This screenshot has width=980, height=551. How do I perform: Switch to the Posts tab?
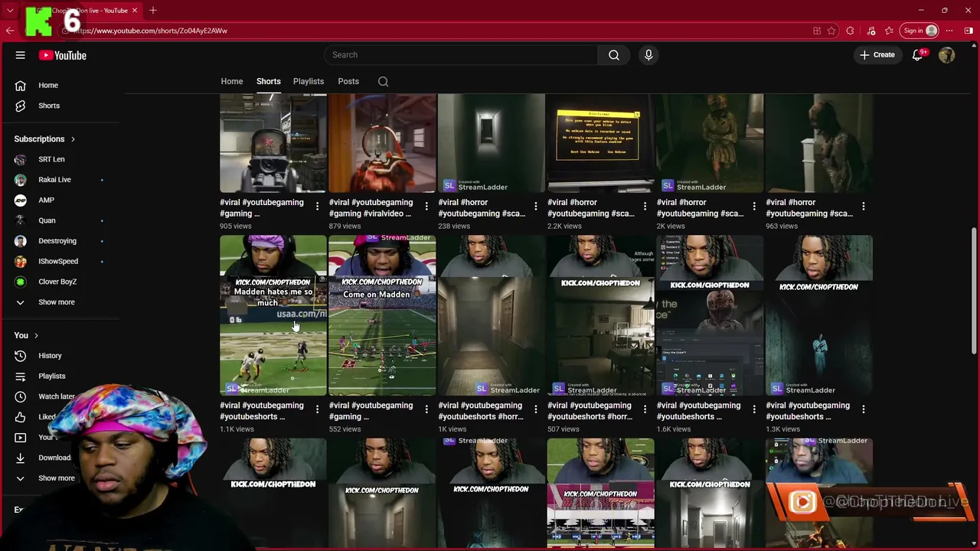pos(348,81)
